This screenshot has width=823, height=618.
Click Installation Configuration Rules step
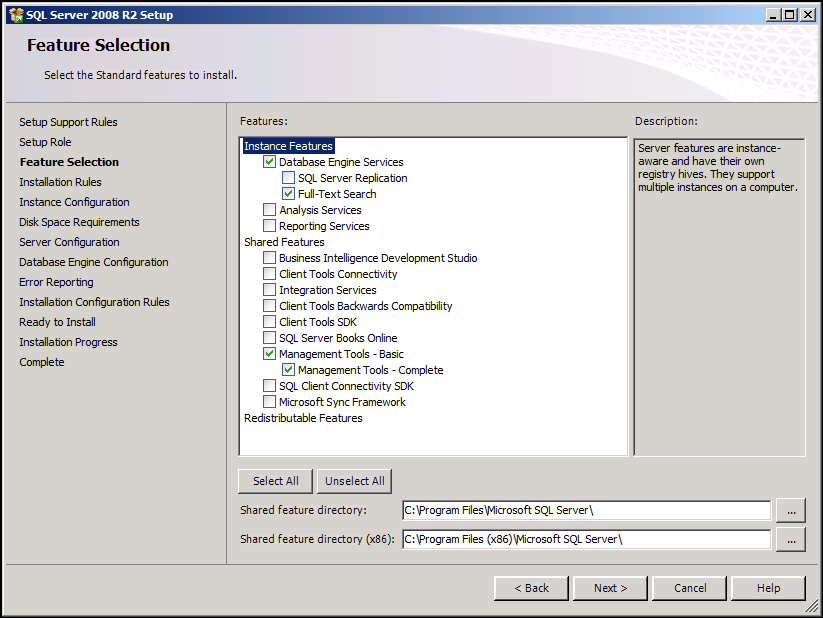[x=94, y=302]
